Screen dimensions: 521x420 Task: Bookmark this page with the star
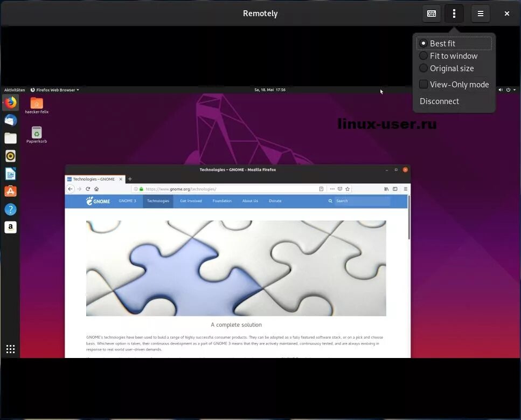point(348,189)
